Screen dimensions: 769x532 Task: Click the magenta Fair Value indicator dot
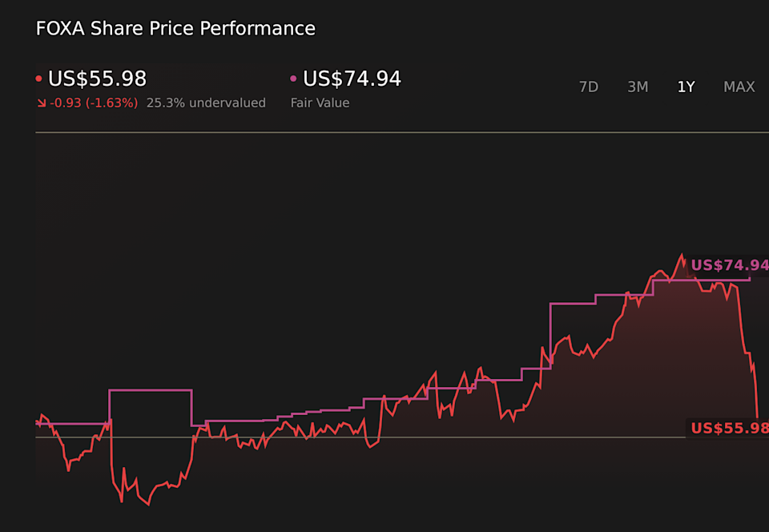(293, 78)
